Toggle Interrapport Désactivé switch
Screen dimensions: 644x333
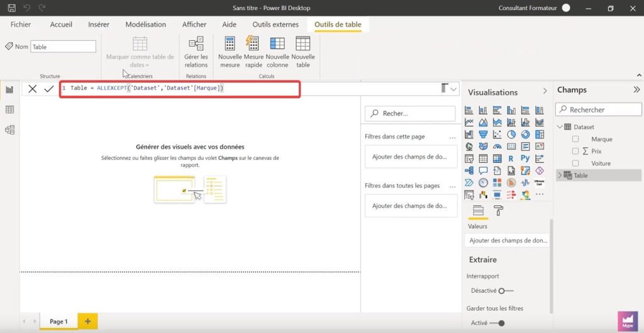[506, 291]
